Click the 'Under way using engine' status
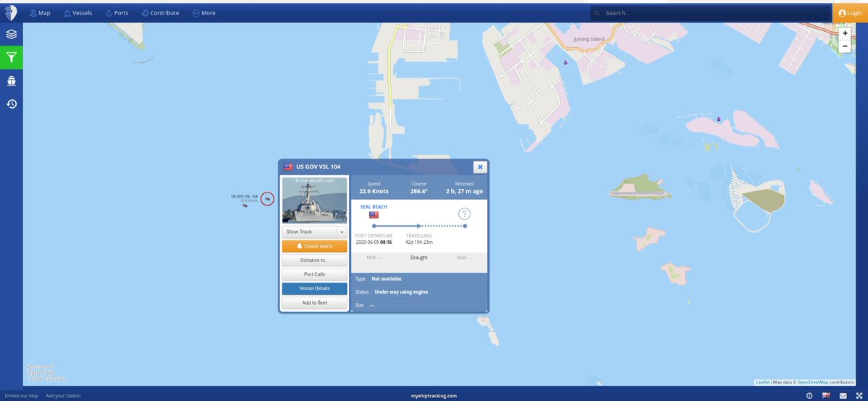 click(x=401, y=292)
